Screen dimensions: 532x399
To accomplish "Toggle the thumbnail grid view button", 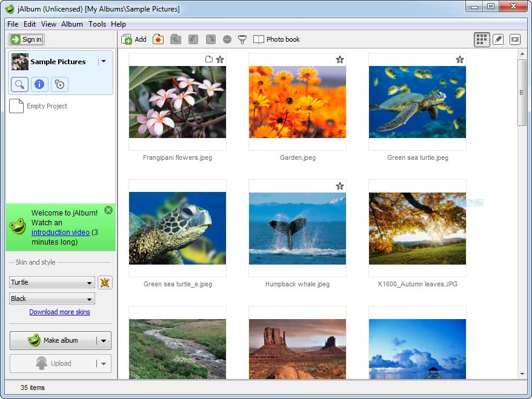I will click(481, 39).
